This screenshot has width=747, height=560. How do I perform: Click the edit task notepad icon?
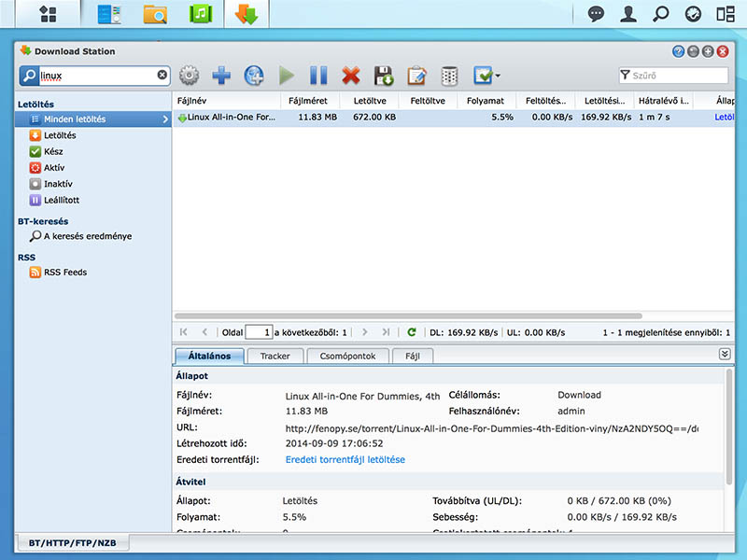tap(416, 76)
